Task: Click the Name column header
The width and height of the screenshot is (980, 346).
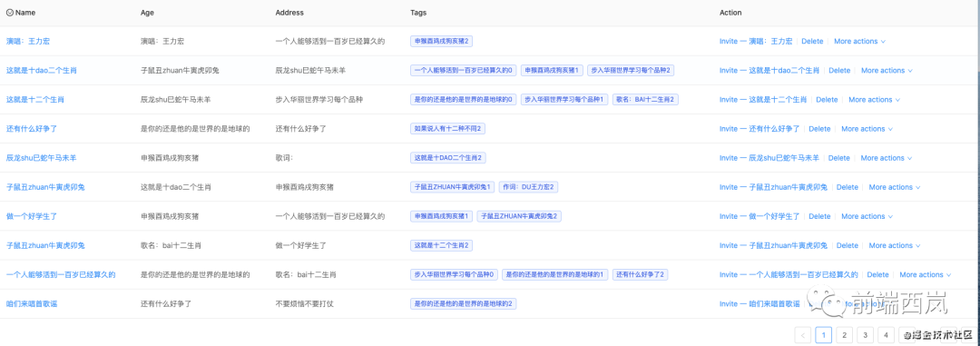Action: pos(25,13)
